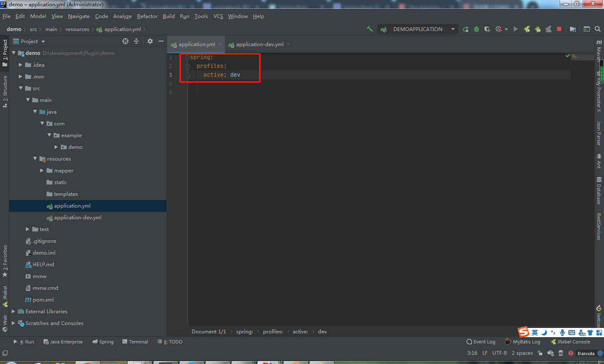This screenshot has width=604, height=364.
Task: Toggle Sogou moon night mode icon
Action: coord(544,333)
